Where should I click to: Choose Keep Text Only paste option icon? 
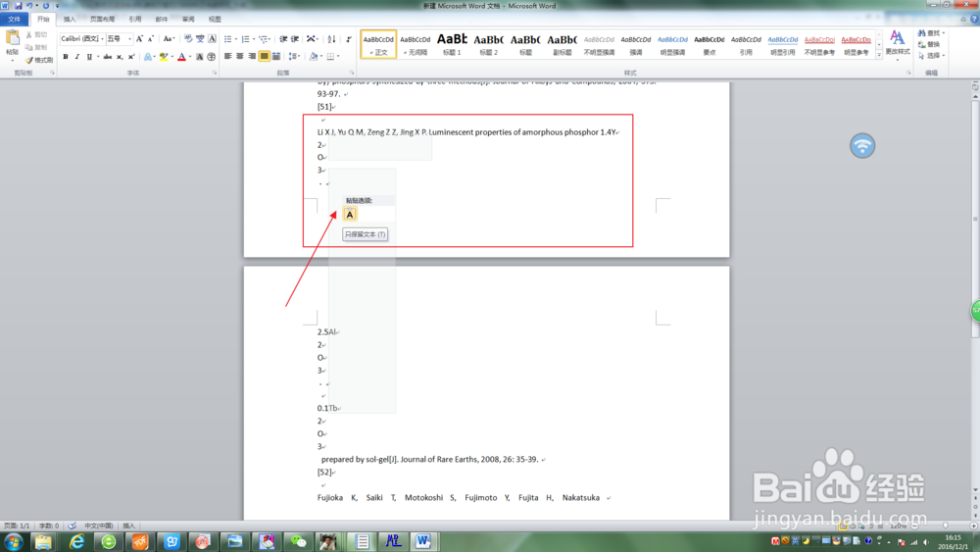pos(350,215)
